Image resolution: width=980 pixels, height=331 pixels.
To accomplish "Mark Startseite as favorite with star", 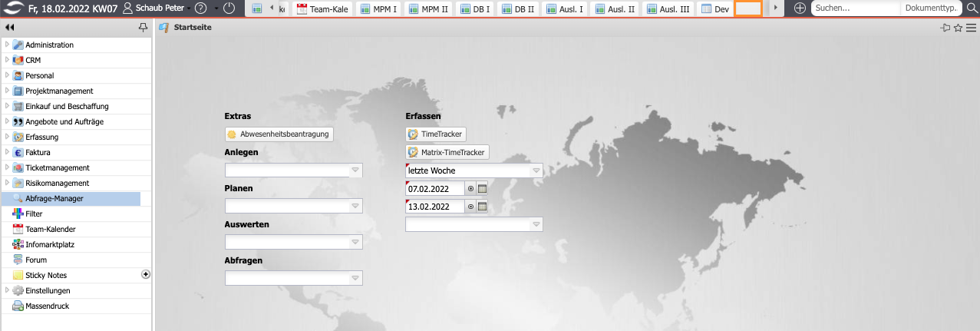I will pos(958,28).
